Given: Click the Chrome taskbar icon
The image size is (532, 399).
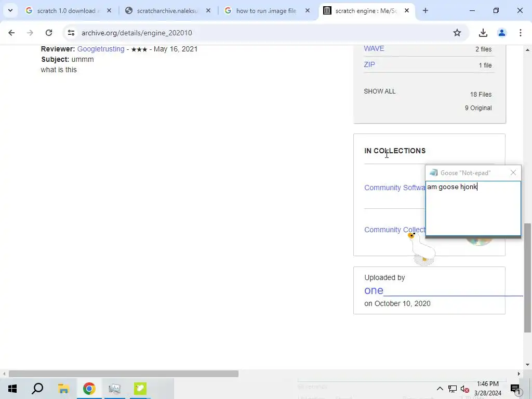Looking at the screenshot, I should pyautogui.click(x=89, y=389).
